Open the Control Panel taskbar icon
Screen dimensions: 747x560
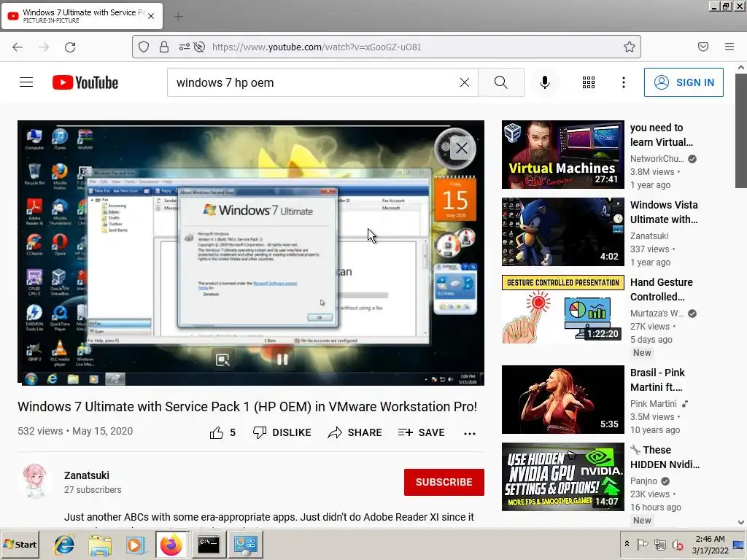tap(245, 544)
